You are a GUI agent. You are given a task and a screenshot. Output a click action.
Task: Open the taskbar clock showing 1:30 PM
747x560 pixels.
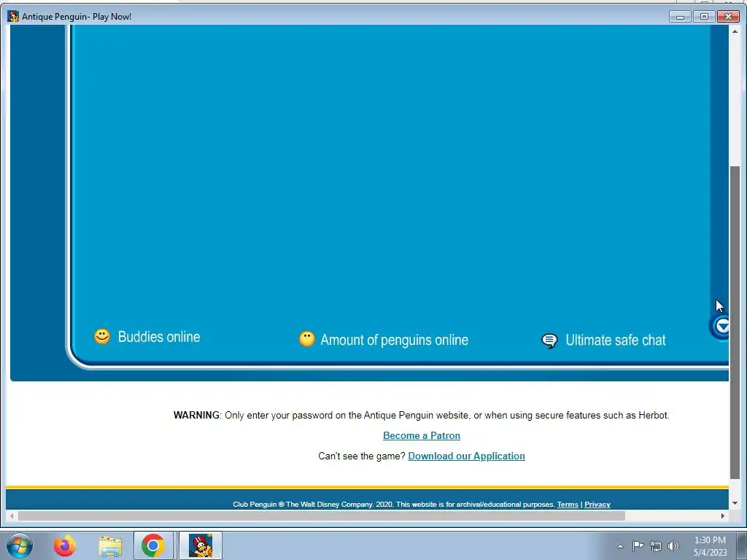710,546
